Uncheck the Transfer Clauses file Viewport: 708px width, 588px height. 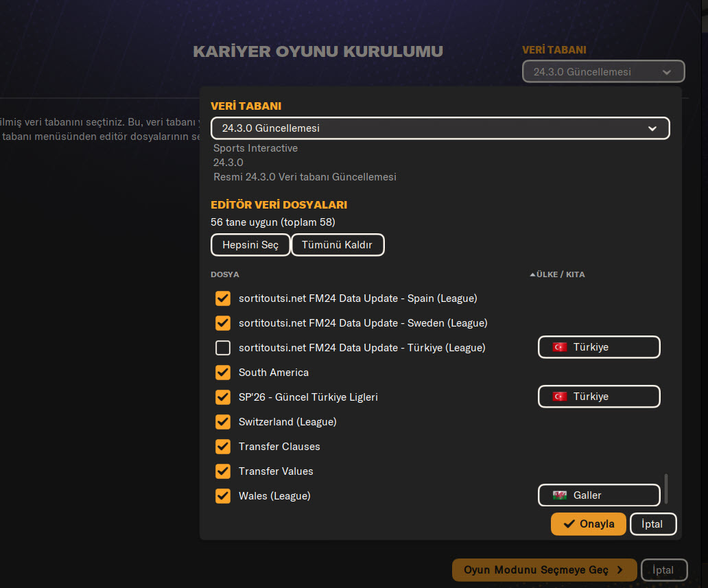click(223, 447)
